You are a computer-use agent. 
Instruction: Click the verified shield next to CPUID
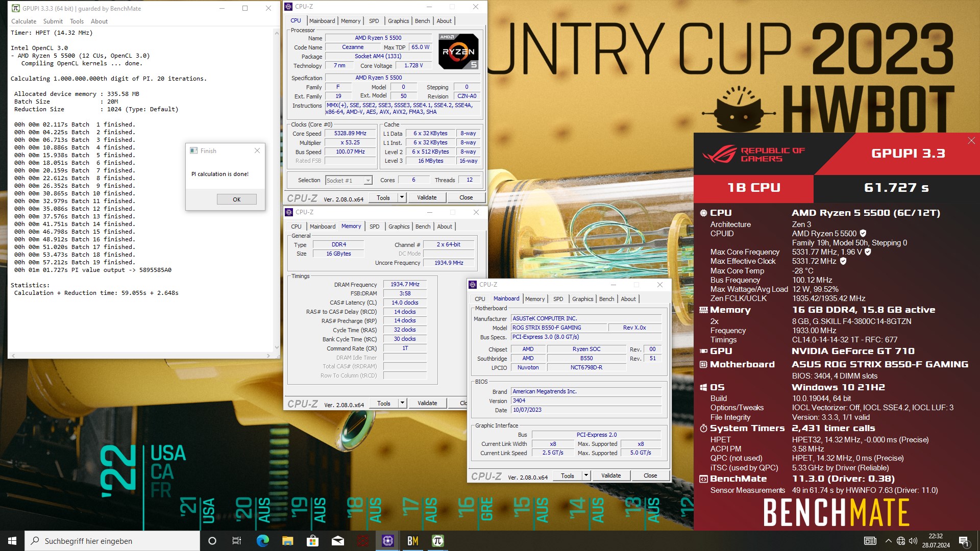pos(863,234)
